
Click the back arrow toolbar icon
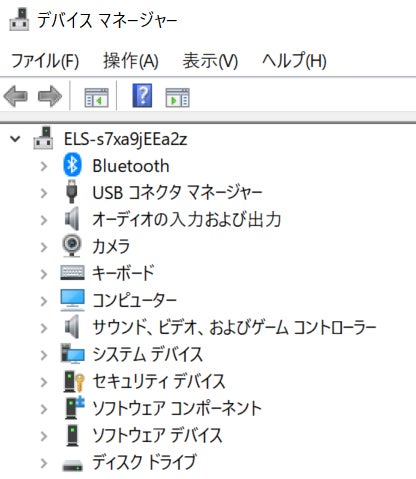(x=15, y=96)
